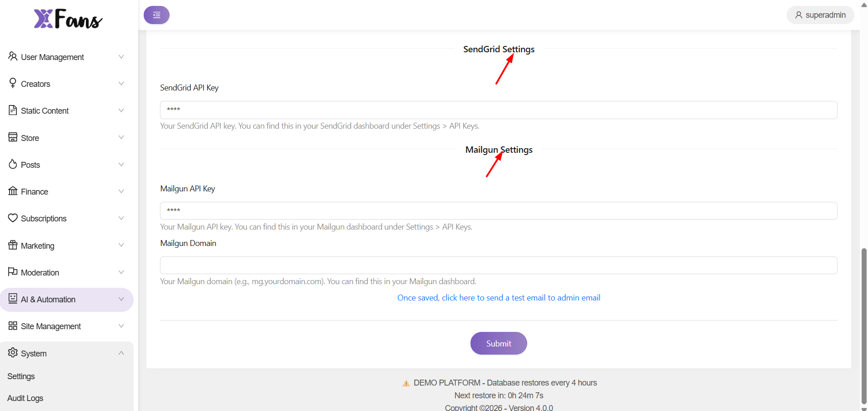Open Audit Logs under System
This screenshot has width=868, height=411.
(x=25, y=398)
